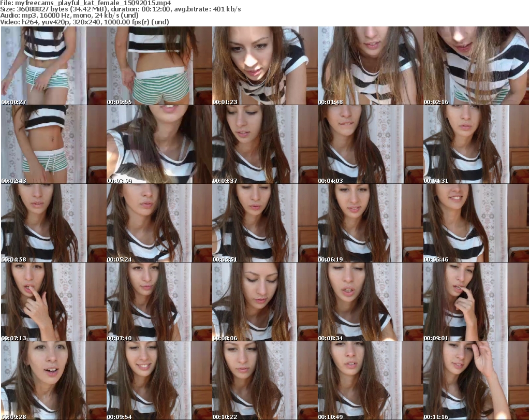
Task: Select the thumbnail at 00:01:23
Action: (265, 66)
